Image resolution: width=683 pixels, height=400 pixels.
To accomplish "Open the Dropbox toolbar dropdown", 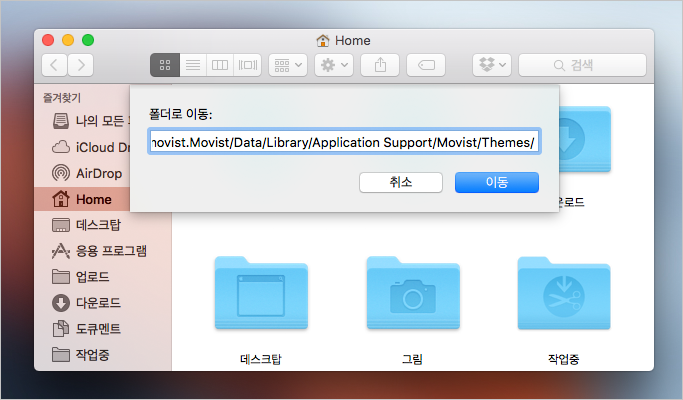I will [492, 65].
